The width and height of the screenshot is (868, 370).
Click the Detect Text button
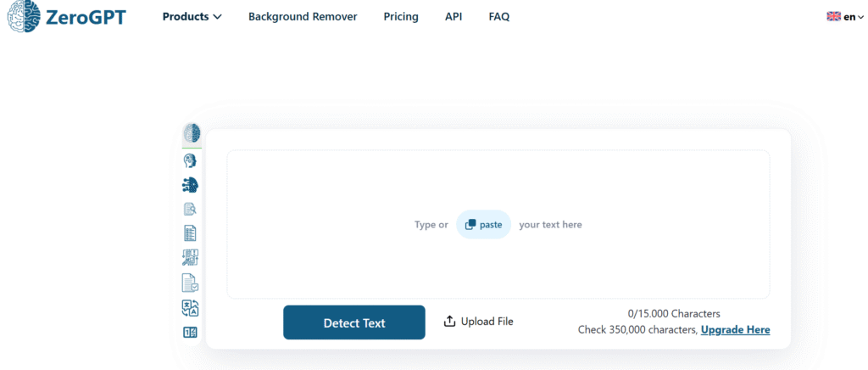pyautogui.click(x=354, y=322)
